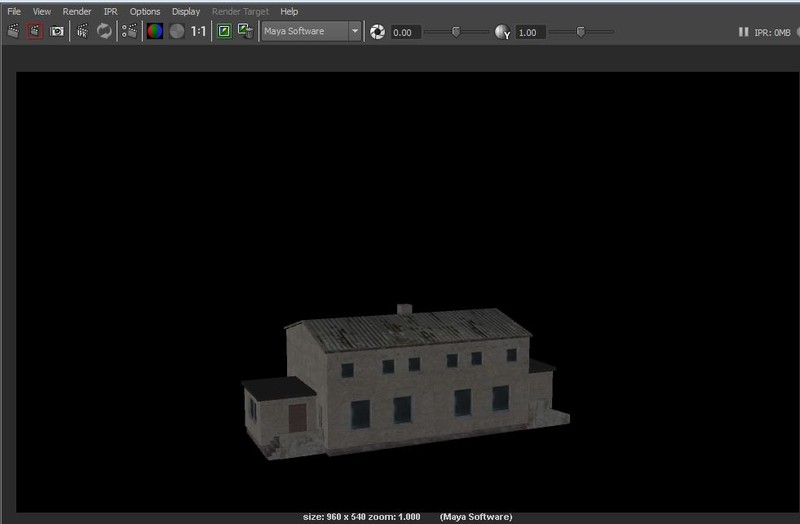Viewport: 800px width, 524px height.
Task: Open Render Settings via the dotted clapperboard icon
Action: click(129, 31)
